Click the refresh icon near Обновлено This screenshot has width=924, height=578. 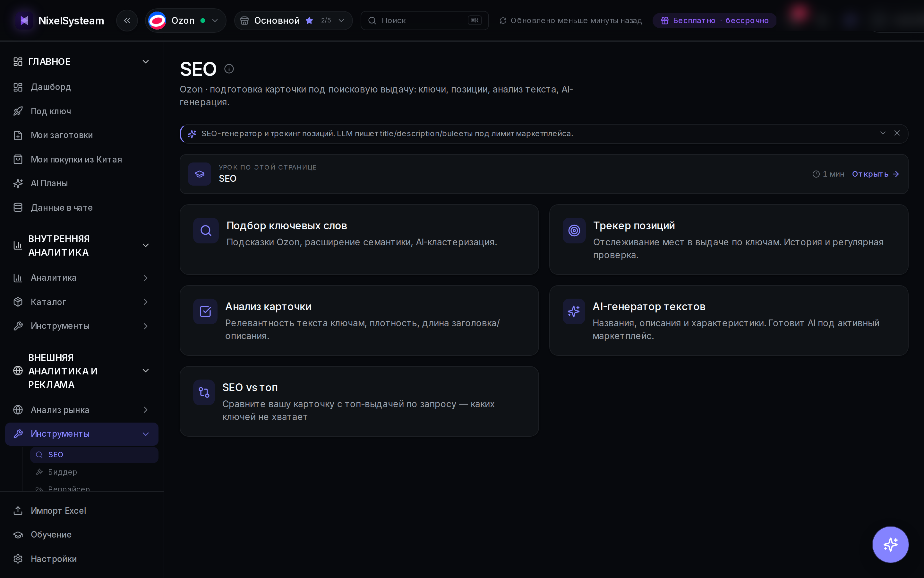[503, 21]
